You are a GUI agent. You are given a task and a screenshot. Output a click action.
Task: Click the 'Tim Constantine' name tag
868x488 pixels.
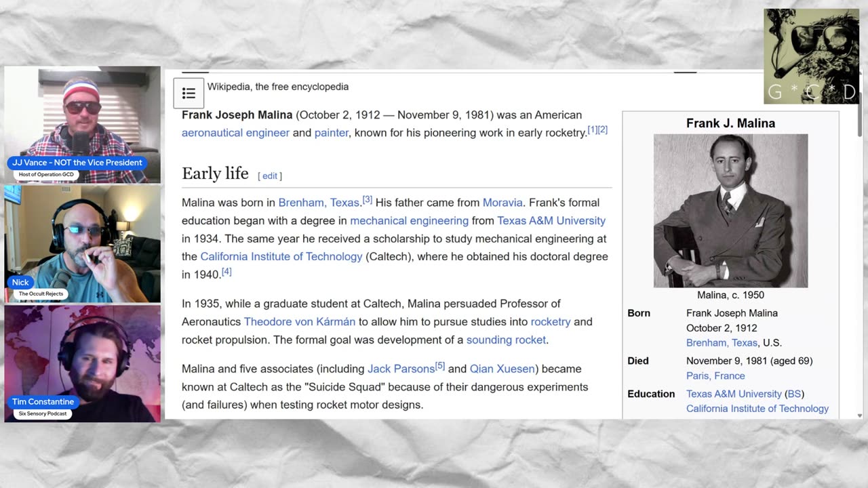pos(43,402)
